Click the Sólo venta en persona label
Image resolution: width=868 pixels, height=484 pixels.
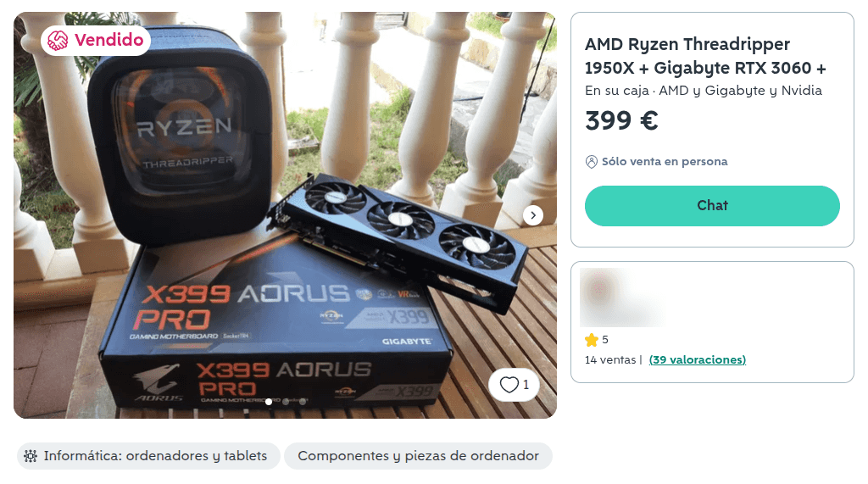coord(665,162)
